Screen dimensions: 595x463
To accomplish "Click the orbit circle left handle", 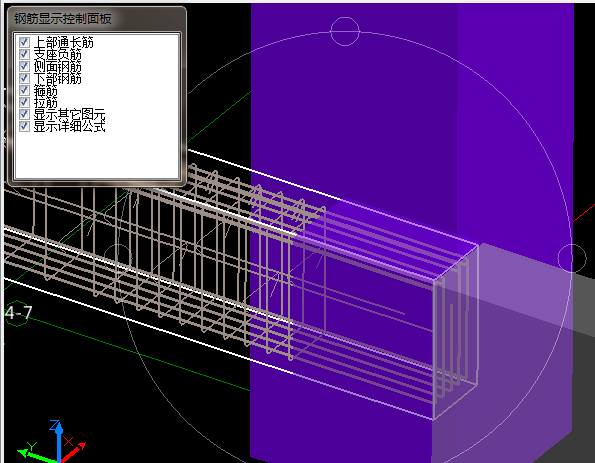I will click(x=118, y=258).
